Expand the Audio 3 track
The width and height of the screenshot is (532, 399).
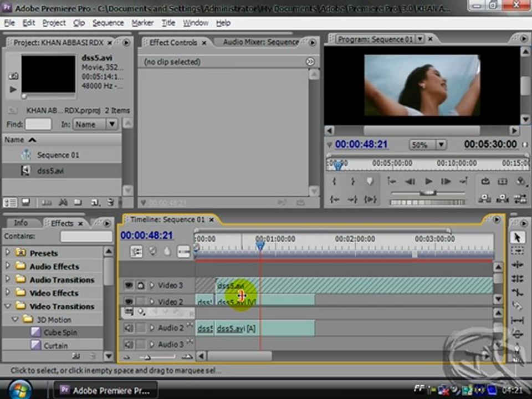(152, 344)
